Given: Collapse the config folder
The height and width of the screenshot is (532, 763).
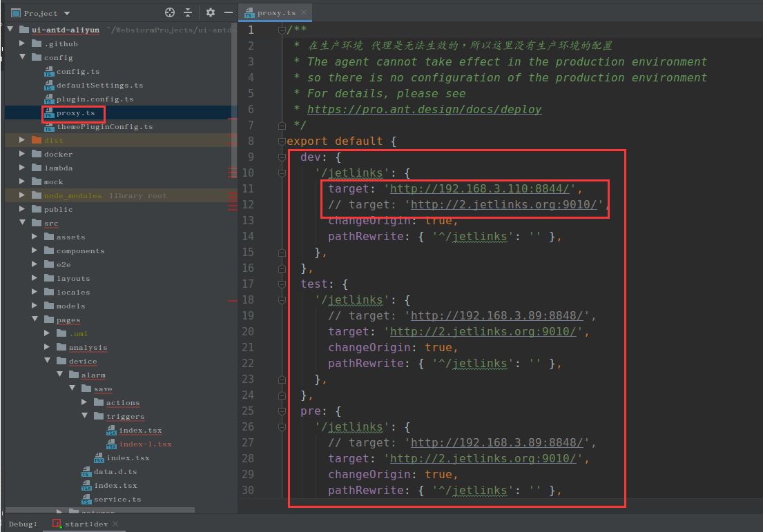Looking at the screenshot, I should [x=22, y=57].
